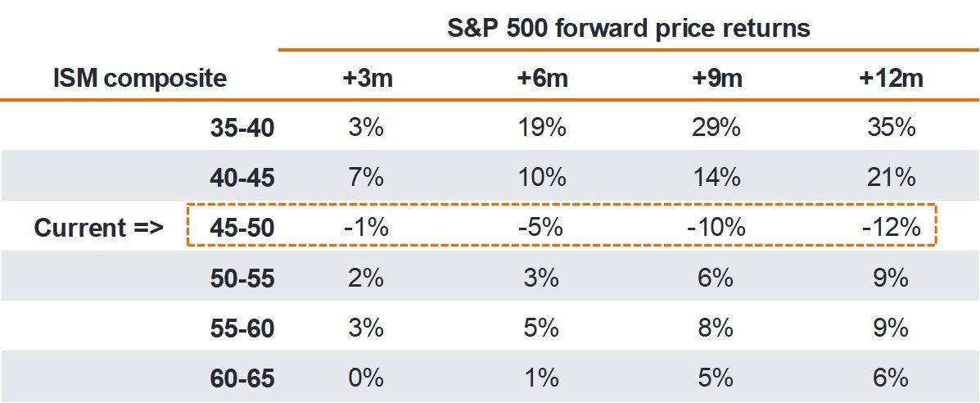980x403 pixels.
Task: Select the 0% cell in the 60-65 row
Action: [x=365, y=378]
